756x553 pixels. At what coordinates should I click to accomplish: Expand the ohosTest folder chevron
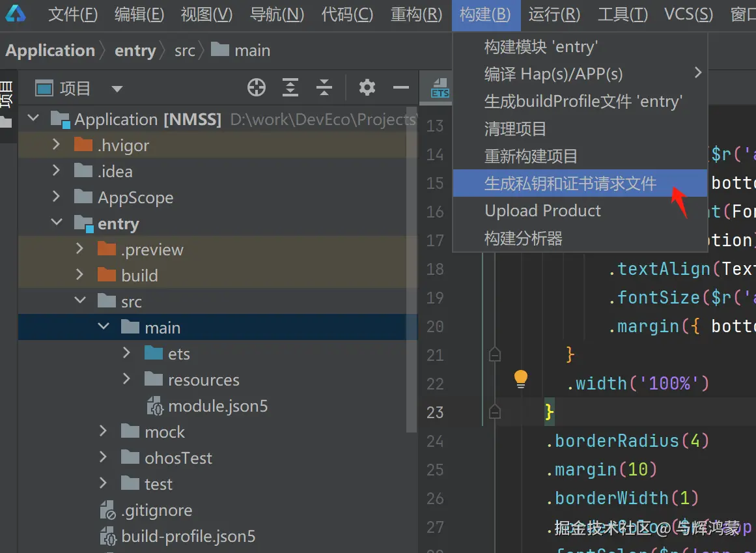pos(103,457)
